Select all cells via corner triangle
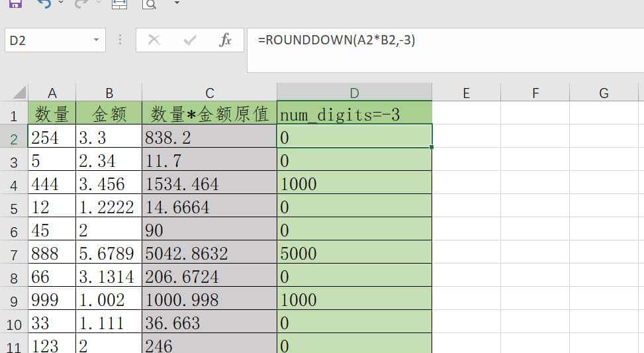 click(x=19, y=93)
